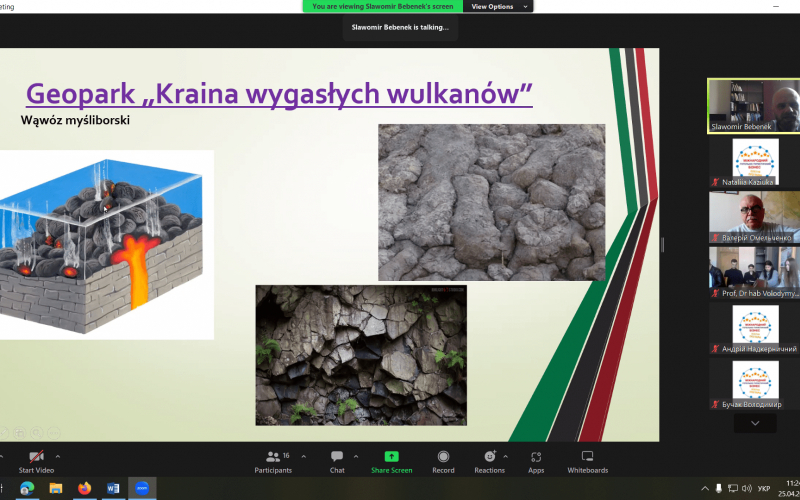This screenshot has height=500, width=800.
Task: Open the Reactions smiley menu
Action: (489, 462)
